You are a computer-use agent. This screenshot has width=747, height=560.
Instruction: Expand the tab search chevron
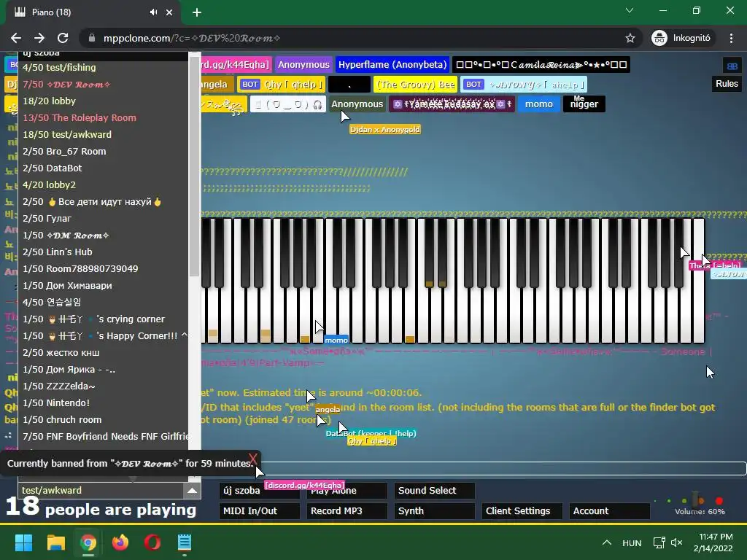pos(630,10)
